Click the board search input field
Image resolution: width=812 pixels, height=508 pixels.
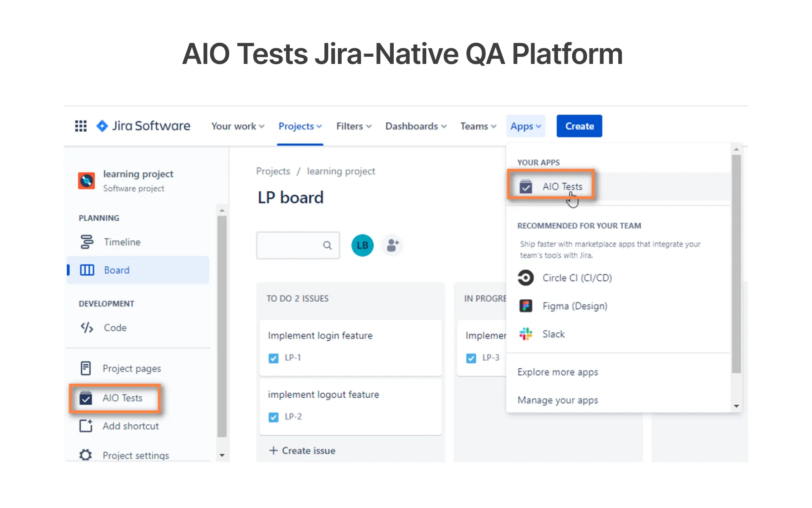[x=298, y=245]
